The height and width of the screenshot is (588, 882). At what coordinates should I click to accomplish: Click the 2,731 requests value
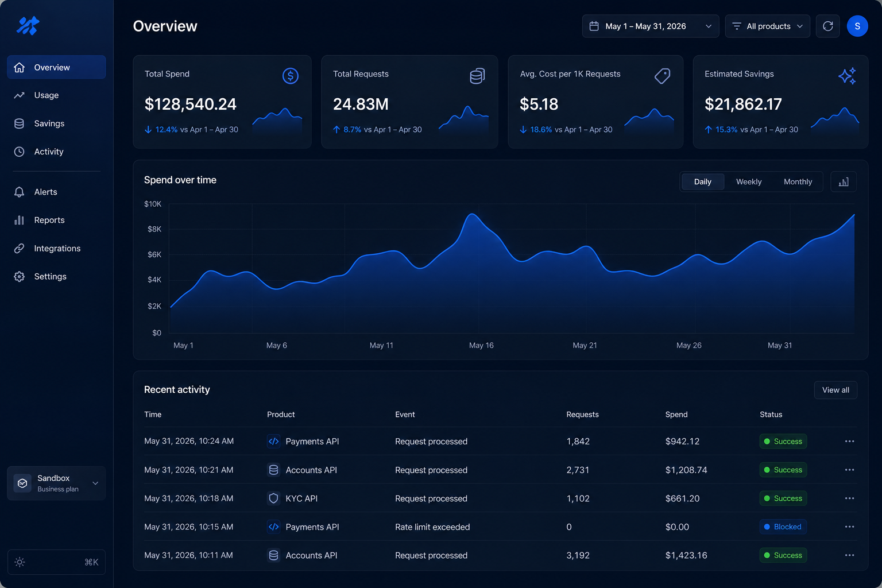tap(578, 470)
